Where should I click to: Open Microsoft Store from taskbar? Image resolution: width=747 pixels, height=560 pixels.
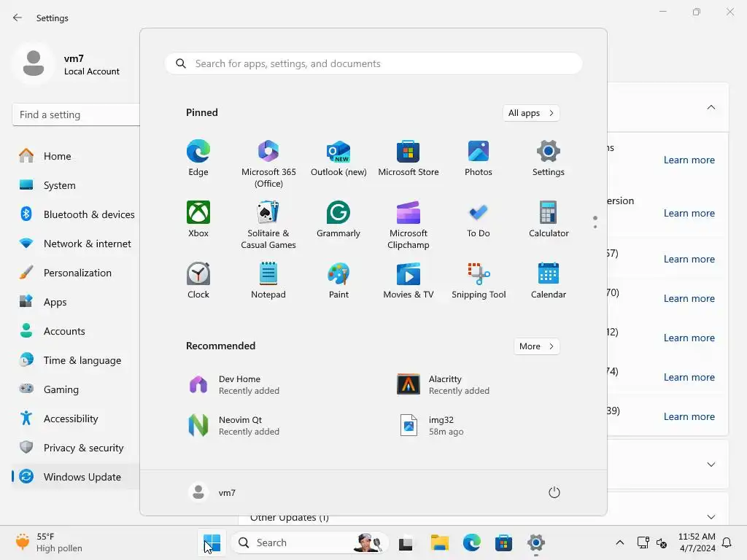[x=503, y=542]
